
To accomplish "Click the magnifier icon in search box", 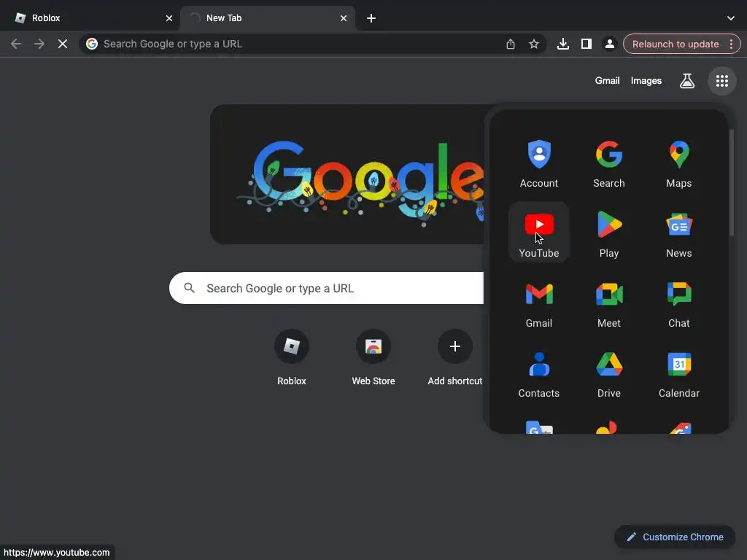I will 189,288.
